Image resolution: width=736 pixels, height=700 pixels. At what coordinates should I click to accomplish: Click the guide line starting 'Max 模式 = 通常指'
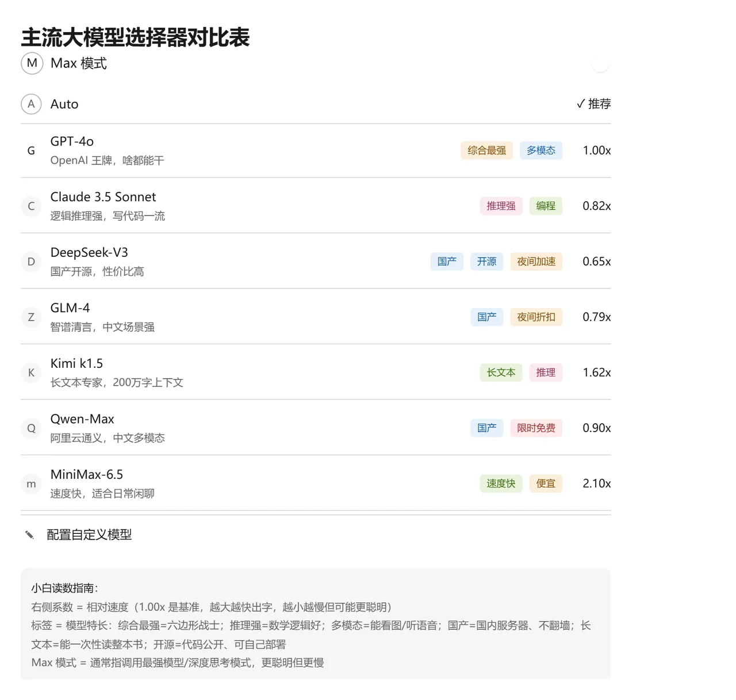click(178, 663)
